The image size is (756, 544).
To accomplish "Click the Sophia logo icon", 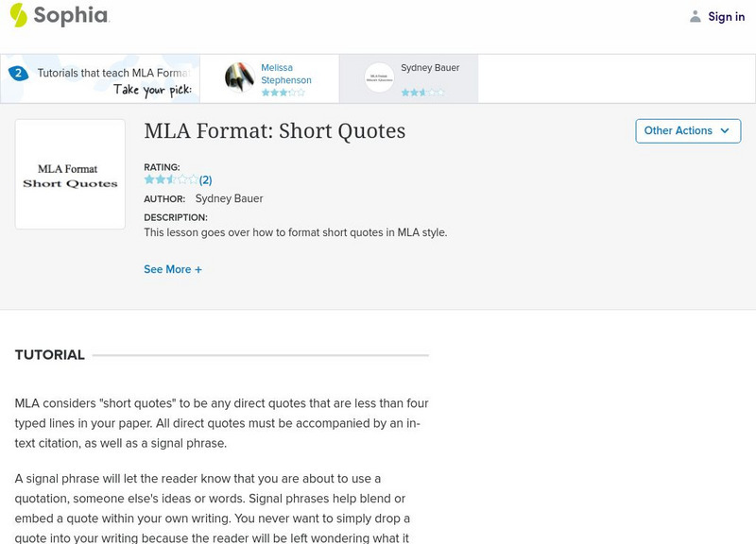I will click(x=18, y=15).
